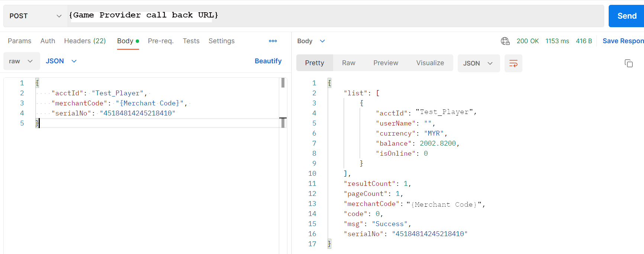Open the Tests tab
The image size is (644, 254).
click(191, 41)
